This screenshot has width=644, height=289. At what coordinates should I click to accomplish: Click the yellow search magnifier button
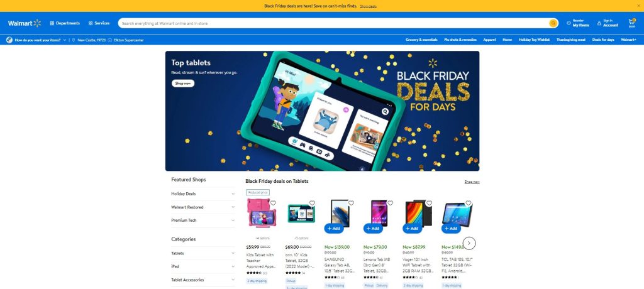coord(553,23)
